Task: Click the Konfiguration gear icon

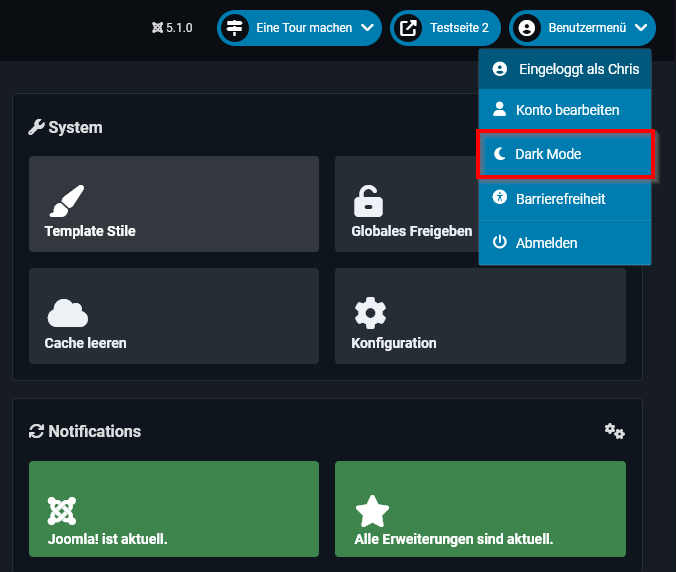Action: (370, 313)
